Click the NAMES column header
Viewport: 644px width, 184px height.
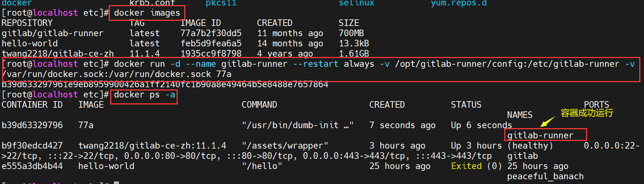(520, 115)
